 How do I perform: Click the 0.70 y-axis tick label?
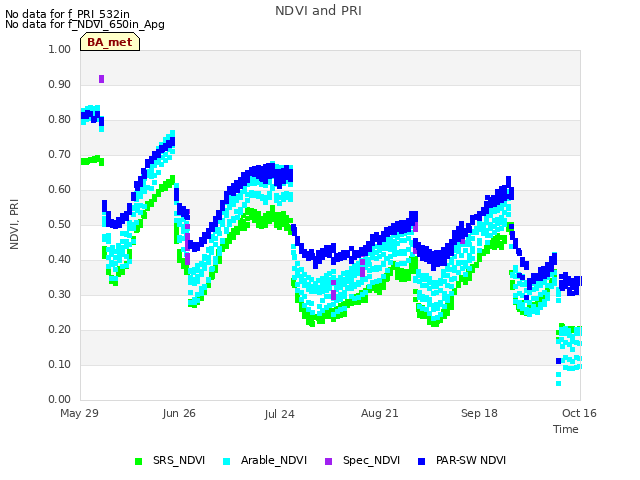click(x=60, y=155)
